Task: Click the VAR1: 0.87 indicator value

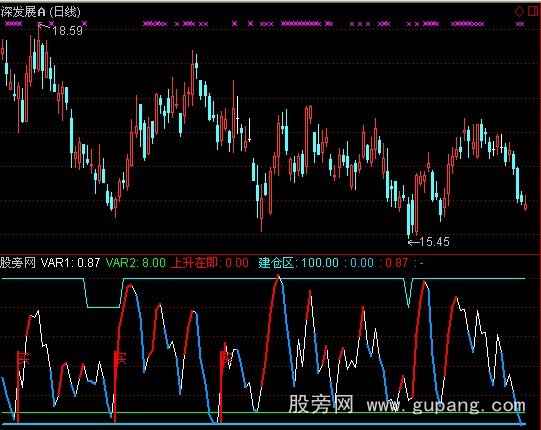Action: click(x=70, y=263)
